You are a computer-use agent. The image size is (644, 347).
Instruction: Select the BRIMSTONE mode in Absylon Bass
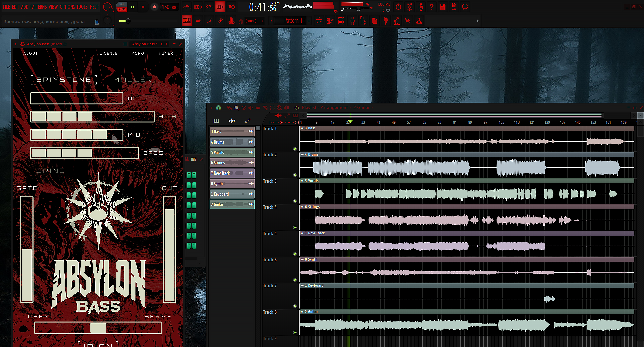pos(64,80)
